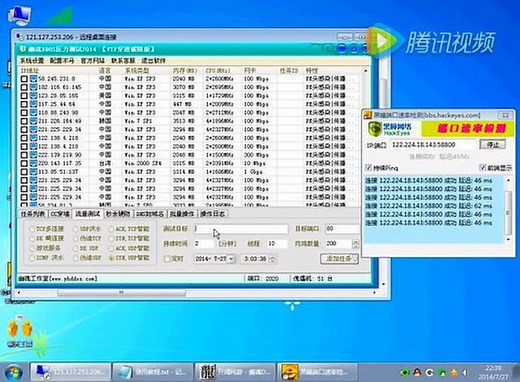Viewport: 520px width, 382px height.
Task: Click the 3:03:38 time spinner arrows
Action: click(x=272, y=259)
